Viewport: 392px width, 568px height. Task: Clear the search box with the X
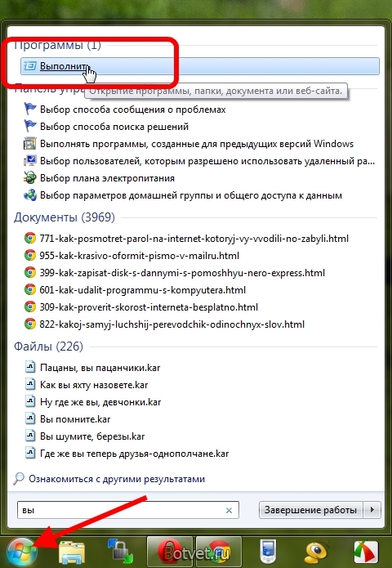[229, 511]
